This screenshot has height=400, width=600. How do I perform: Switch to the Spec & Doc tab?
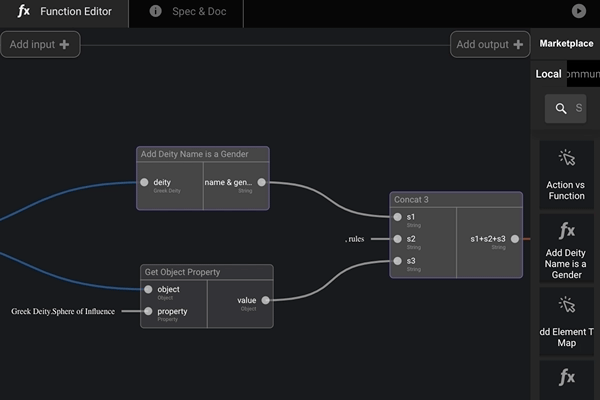pos(186,12)
